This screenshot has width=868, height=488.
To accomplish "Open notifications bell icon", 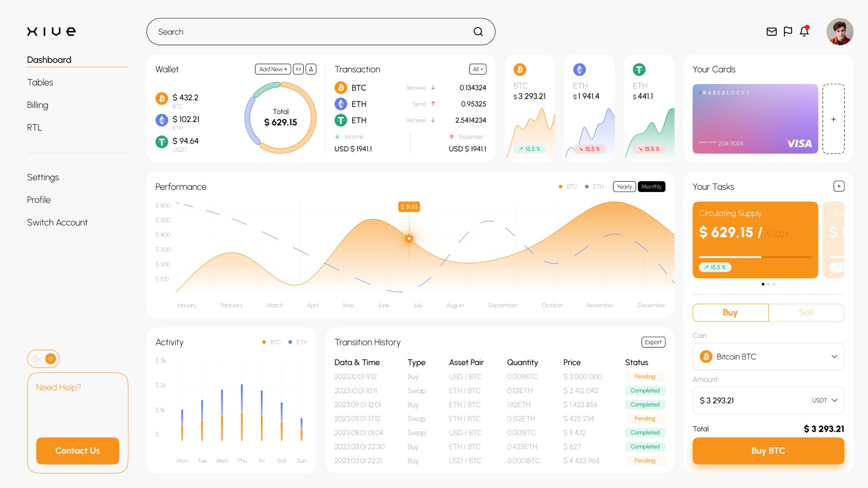I will tap(805, 31).
